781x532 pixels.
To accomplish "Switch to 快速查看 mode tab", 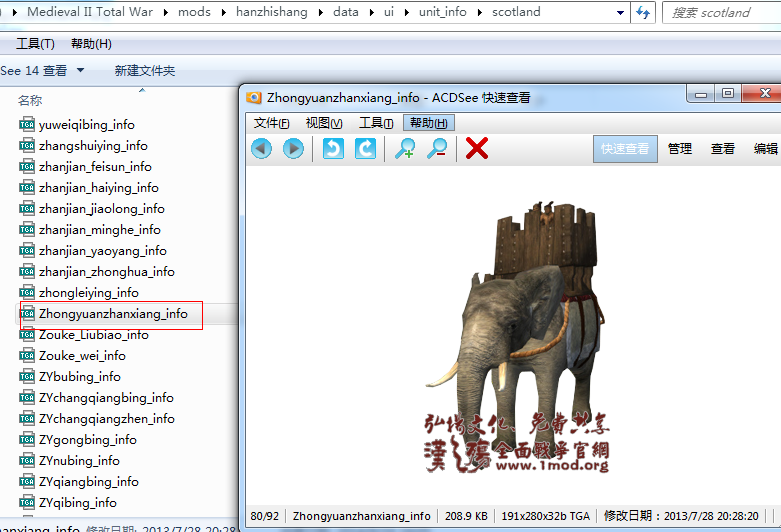I will (625, 148).
